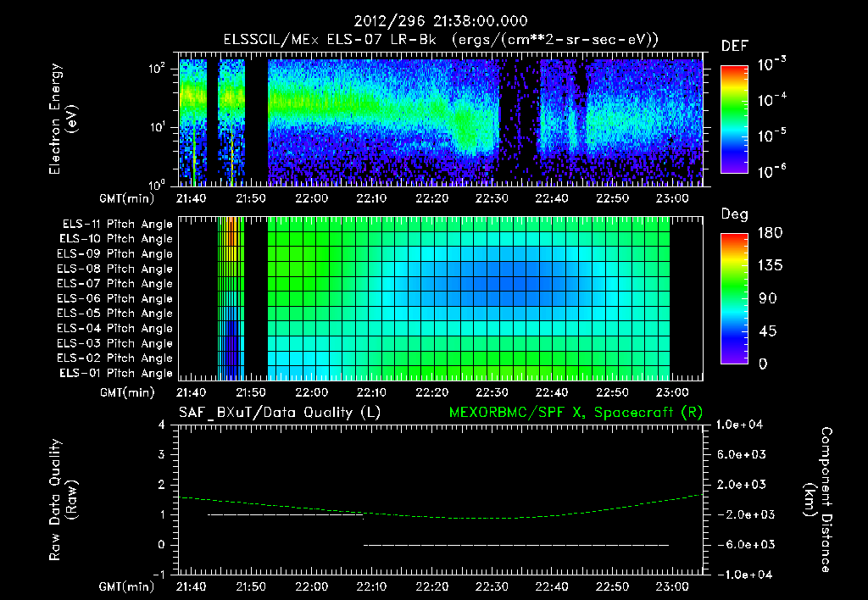Click the ELS-02 Pitch Angle row label
The image size is (868, 600).
pyautogui.click(x=115, y=358)
